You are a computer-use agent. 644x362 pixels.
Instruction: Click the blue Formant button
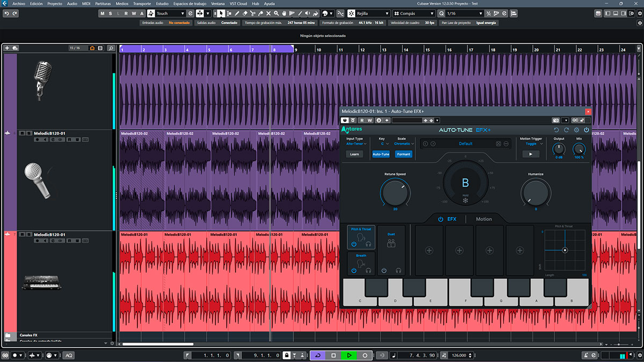coord(404,154)
